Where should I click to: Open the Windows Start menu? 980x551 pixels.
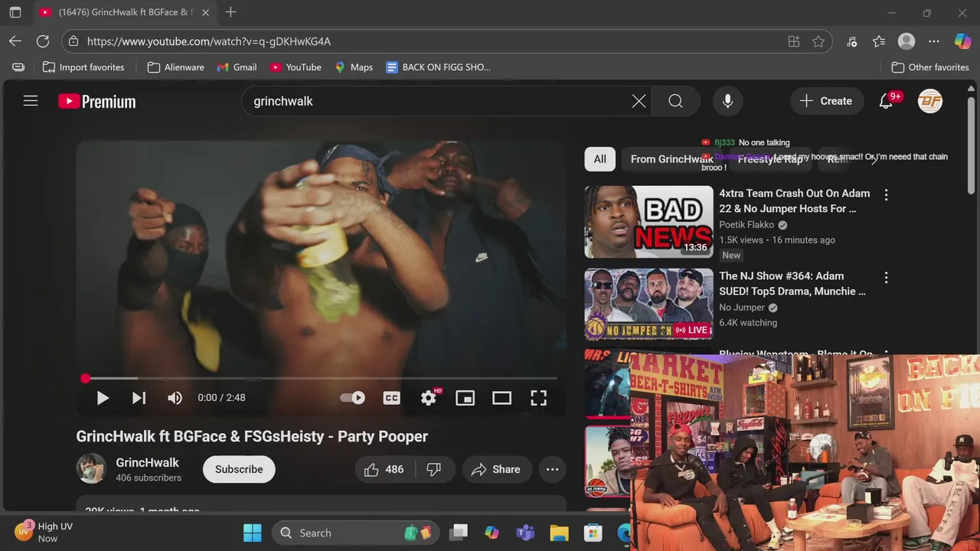pyautogui.click(x=252, y=533)
